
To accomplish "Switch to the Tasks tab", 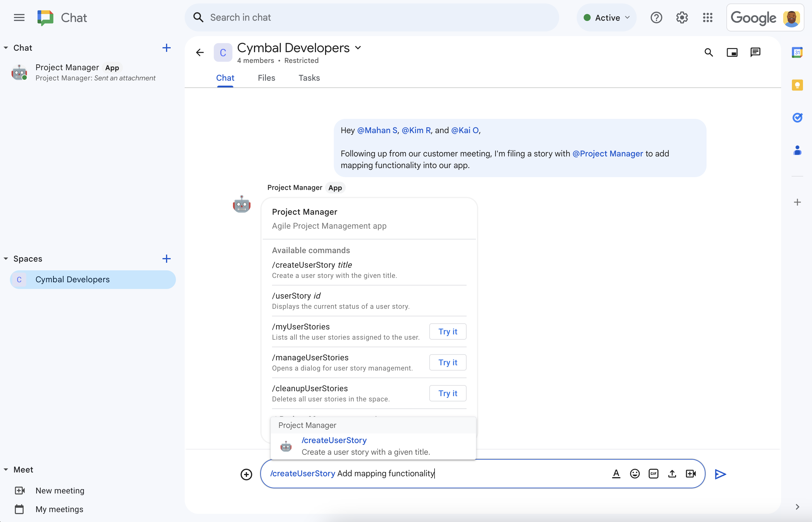I will coord(308,77).
